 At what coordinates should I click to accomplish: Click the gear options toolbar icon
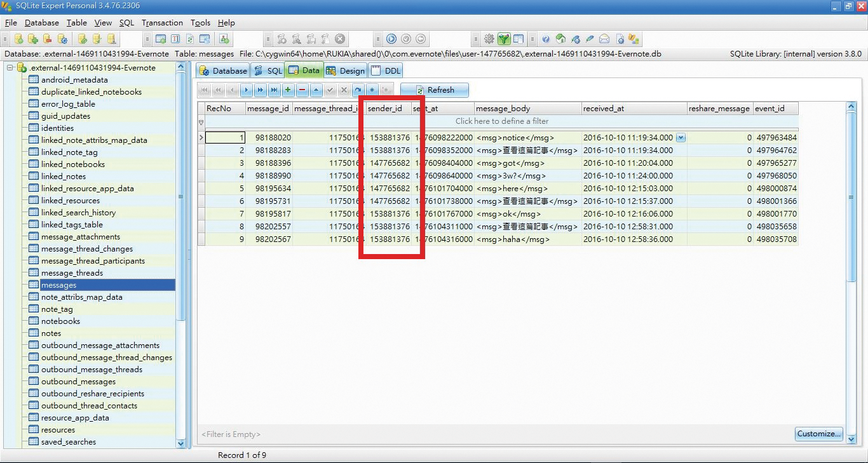click(x=489, y=39)
